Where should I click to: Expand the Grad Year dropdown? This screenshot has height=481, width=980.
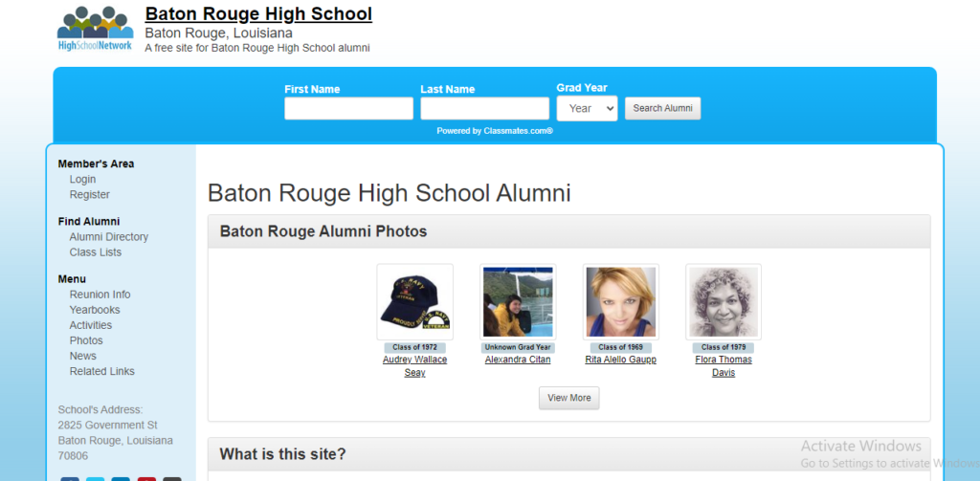(x=587, y=109)
